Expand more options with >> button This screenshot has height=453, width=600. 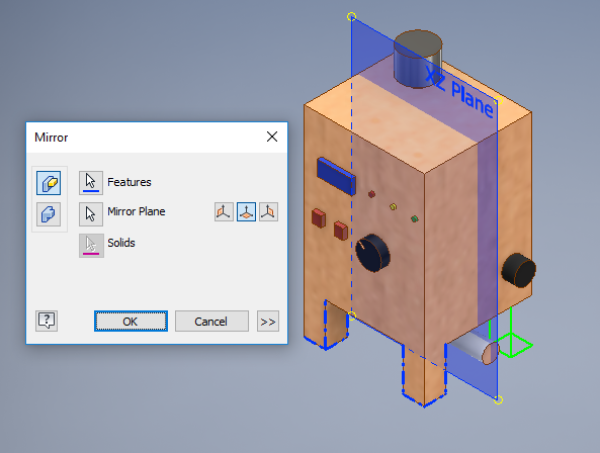[268, 321]
